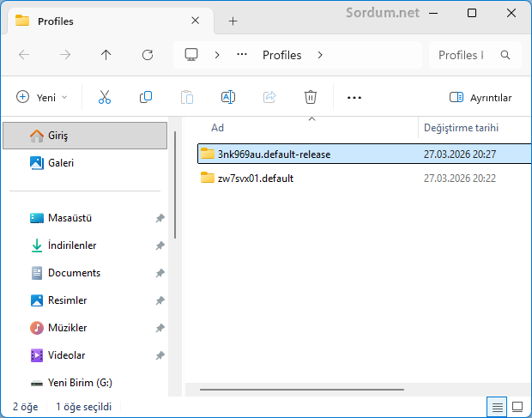Viewport: 532px width, 418px height.
Task: Sort by Değiştirme tarihi column header
Action: point(461,128)
